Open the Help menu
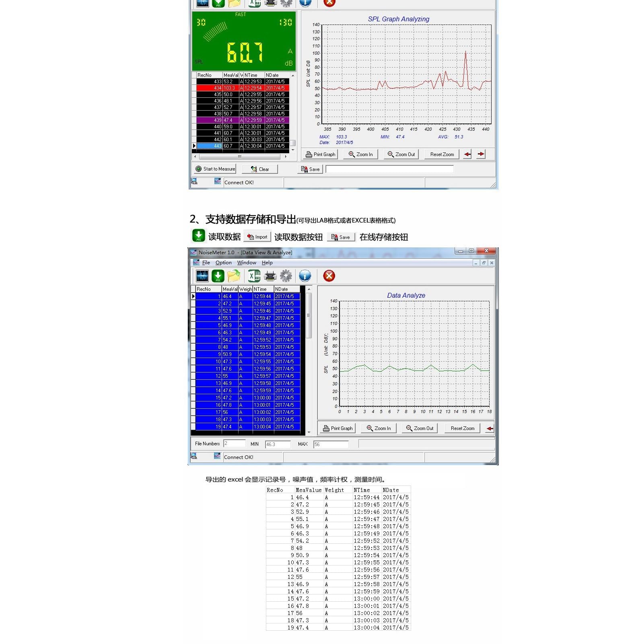The height and width of the screenshot is (644, 644). click(x=267, y=263)
